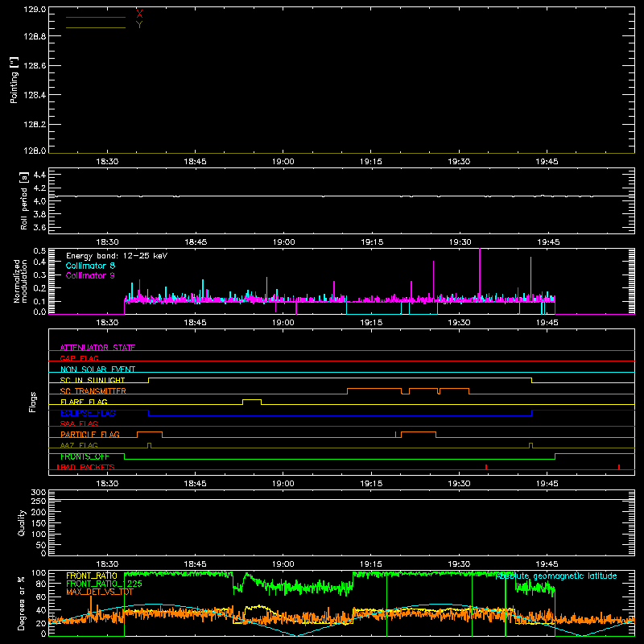Click the !BAD_PACKETS flag label
The height and width of the screenshot is (644, 644).
coord(85,467)
